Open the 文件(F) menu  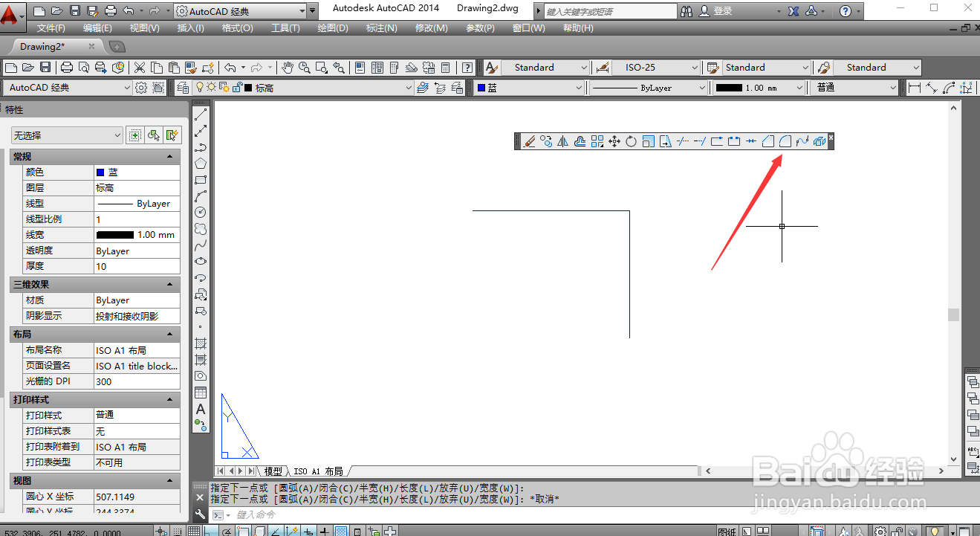[51, 28]
